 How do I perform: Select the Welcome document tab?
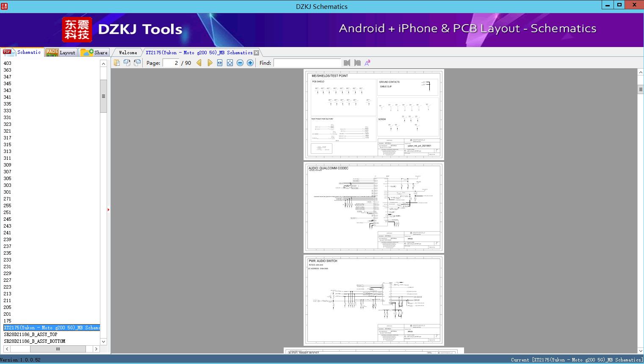pyautogui.click(x=127, y=53)
